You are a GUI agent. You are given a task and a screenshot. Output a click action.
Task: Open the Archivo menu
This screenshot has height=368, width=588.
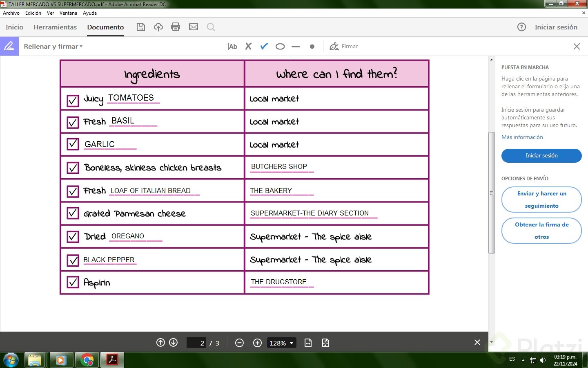pyautogui.click(x=11, y=13)
